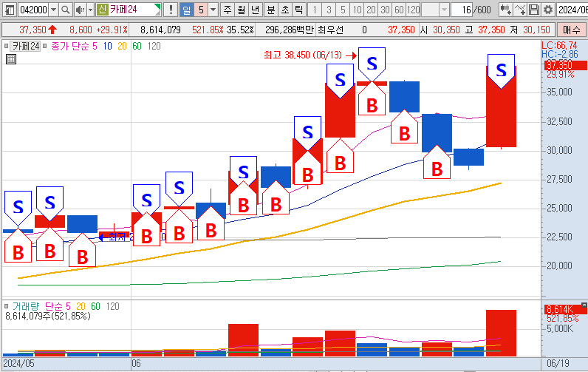Screen dimensions: 588x372
Task: Click the 8,614,079주(521.85%) volume text
Action: point(48,316)
